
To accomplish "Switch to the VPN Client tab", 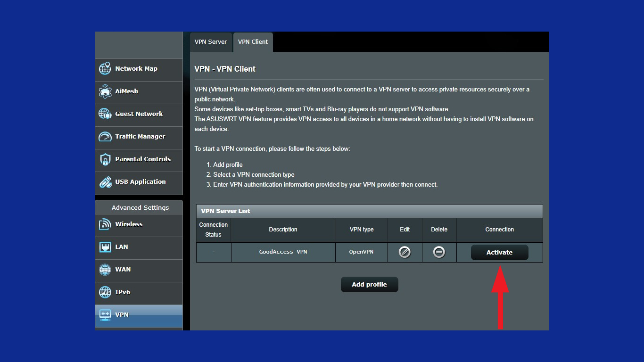I will (x=253, y=42).
